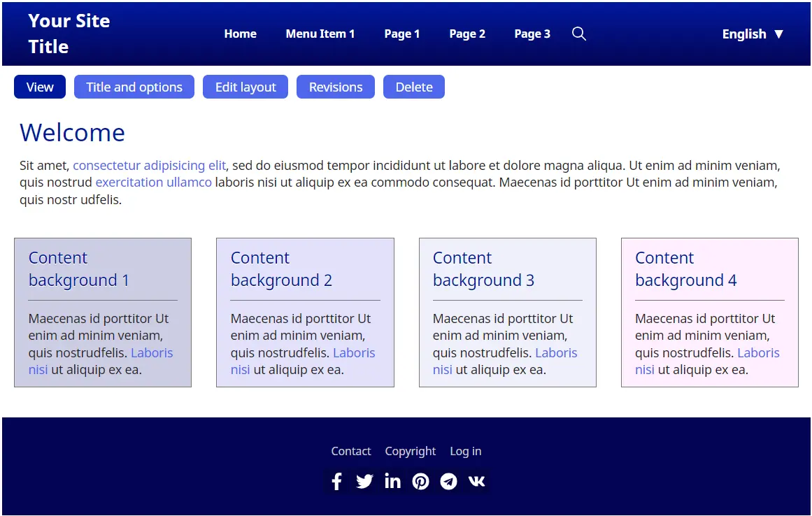Click the Contact footer link
The height and width of the screenshot is (516, 812).
click(x=350, y=451)
